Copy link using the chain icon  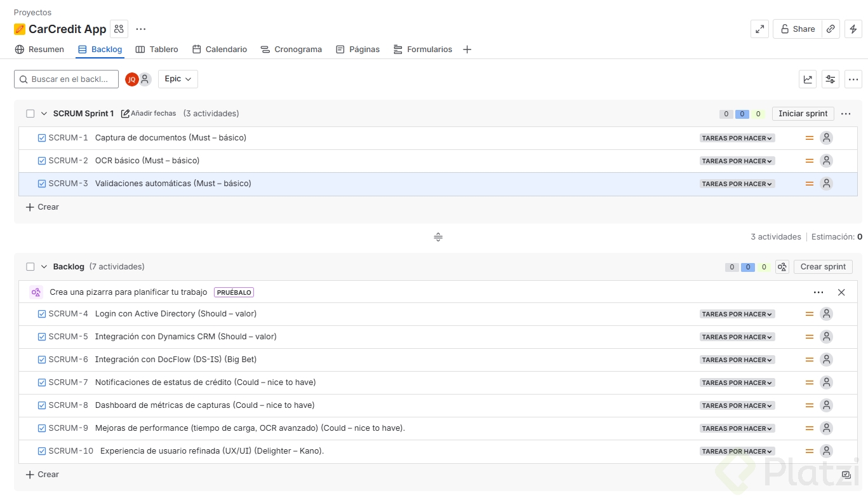[x=831, y=29]
